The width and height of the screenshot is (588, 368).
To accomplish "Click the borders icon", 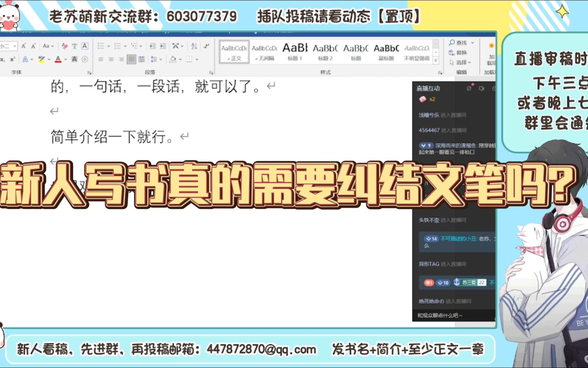I will (x=190, y=59).
